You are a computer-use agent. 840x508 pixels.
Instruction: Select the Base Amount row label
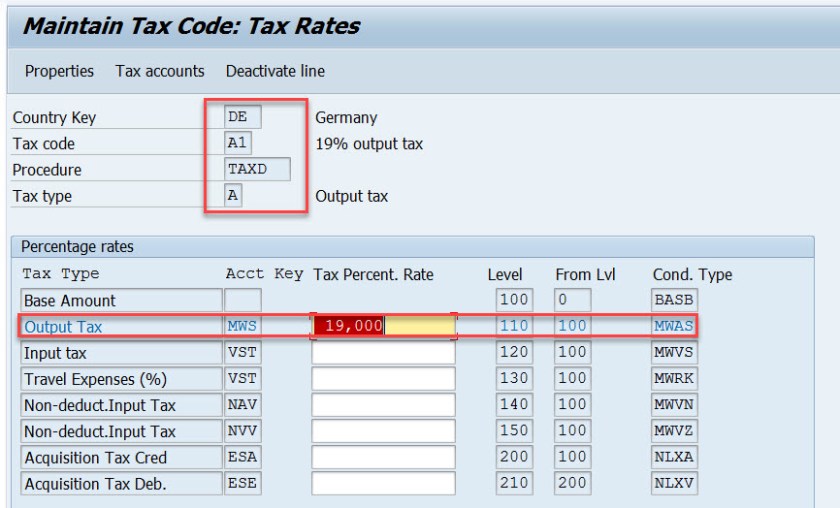tap(122, 300)
